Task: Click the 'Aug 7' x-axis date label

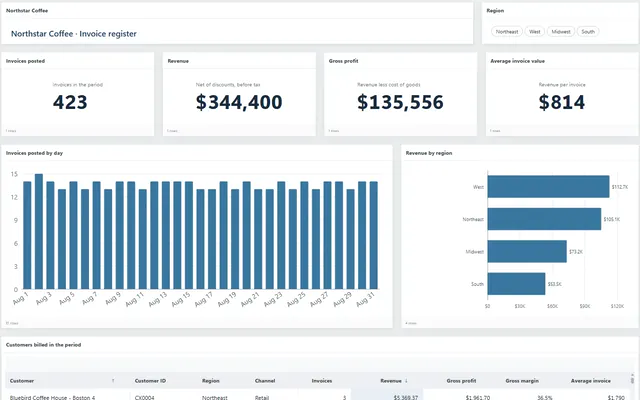Action: tap(90, 298)
